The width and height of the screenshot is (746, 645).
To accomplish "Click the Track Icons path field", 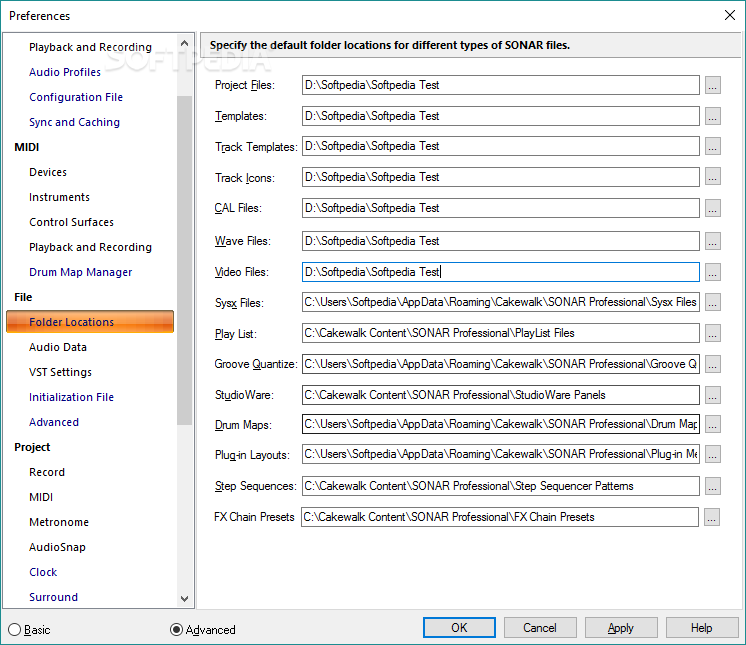I will coord(501,177).
